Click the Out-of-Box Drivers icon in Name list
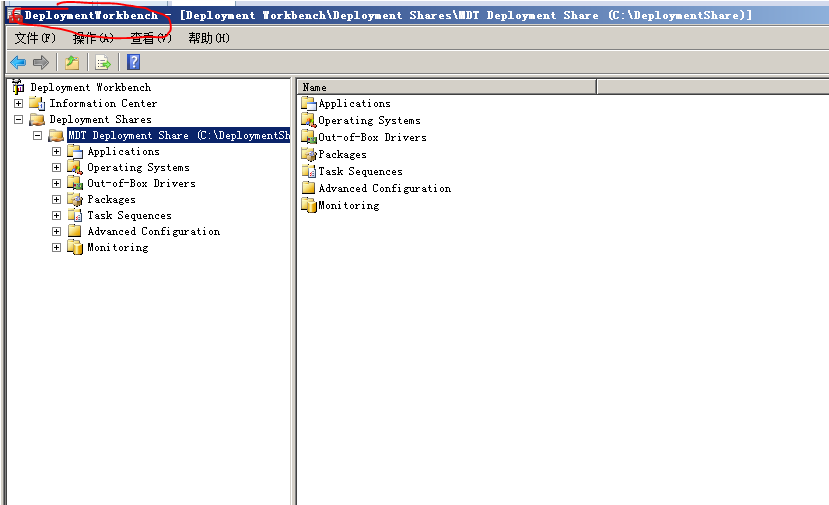Viewport: 829px width, 505px height. [x=309, y=137]
